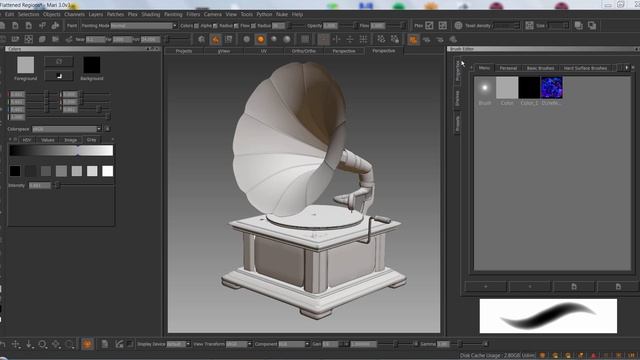Click the orange status icon beside Disk Cache Usage
640x360 pixels.
tap(542, 356)
